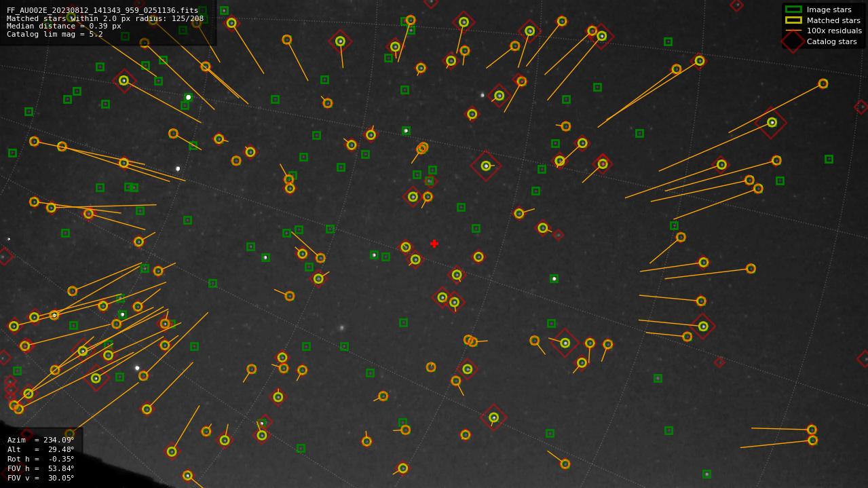Screen dimensions: 868x488
Task: Click the red diamond Catalog stars legend symbol
Action: (x=793, y=41)
